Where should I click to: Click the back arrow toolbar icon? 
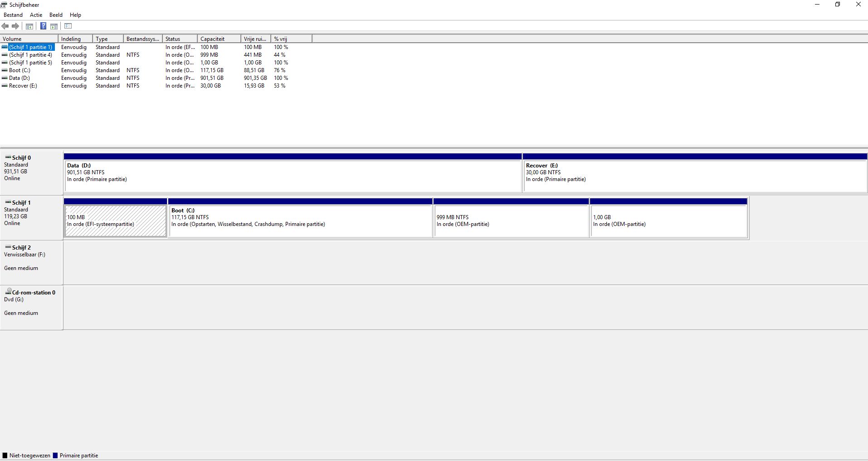pos(5,26)
